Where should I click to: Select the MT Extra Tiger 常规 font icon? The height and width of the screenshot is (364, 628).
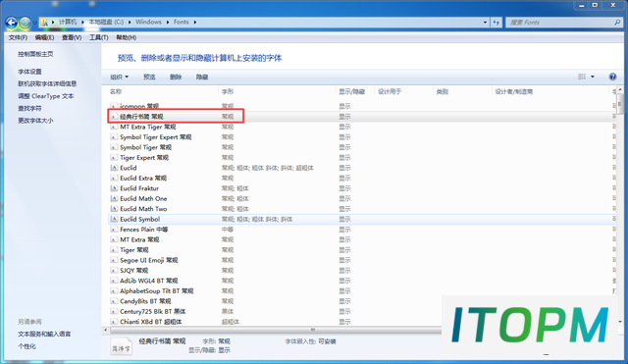(114, 127)
